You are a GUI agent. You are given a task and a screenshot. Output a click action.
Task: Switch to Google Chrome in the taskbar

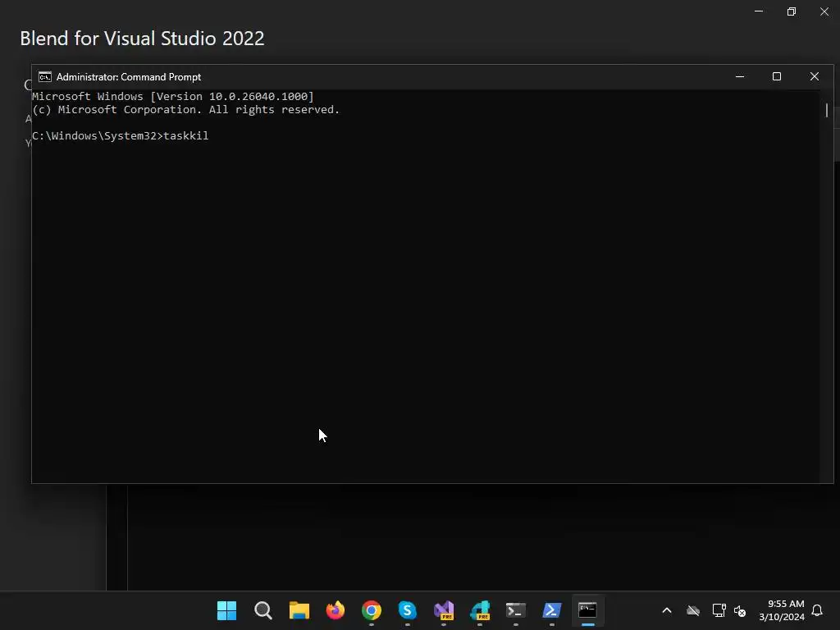(372, 610)
